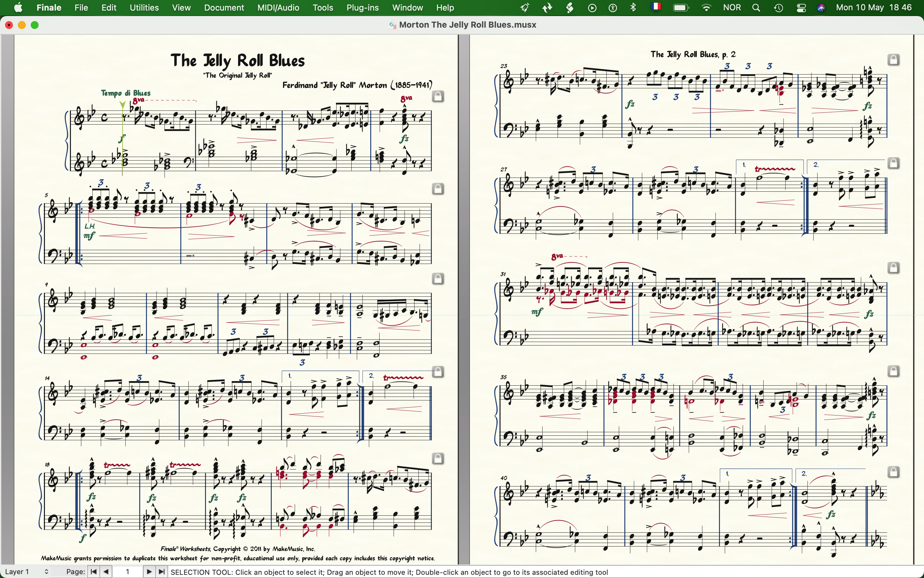924x578 pixels.
Task: Open the Document menu
Action: tap(224, 8)
